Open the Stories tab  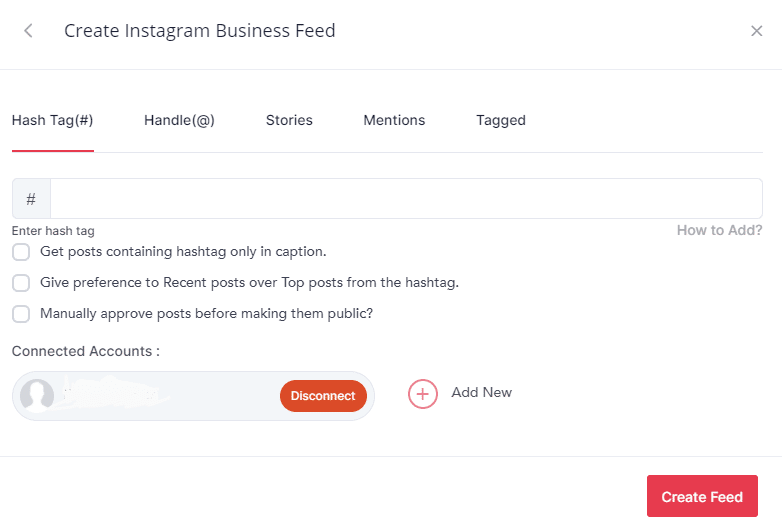pyautogui.click(x=289, y=120)
